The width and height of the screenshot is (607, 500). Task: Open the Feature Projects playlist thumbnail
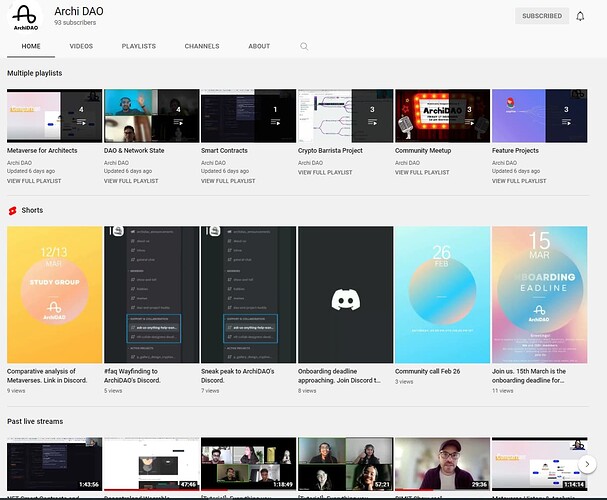540,116
